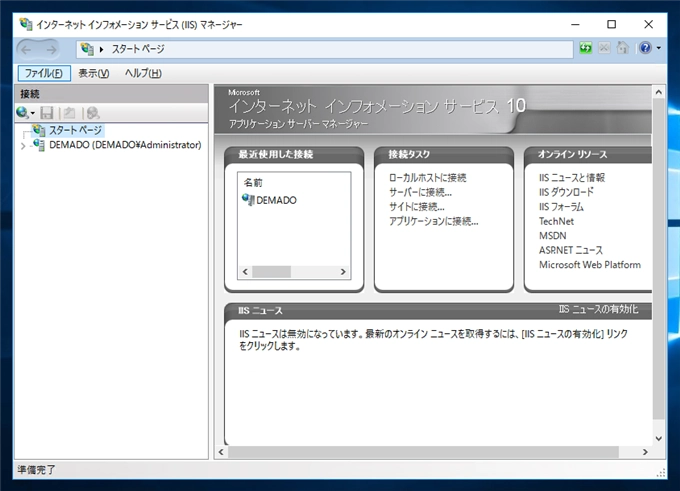The width and height of the screenshot is (680, 491).
Task: Maximize the IIS Manager window
Action: tap(611, 25)
